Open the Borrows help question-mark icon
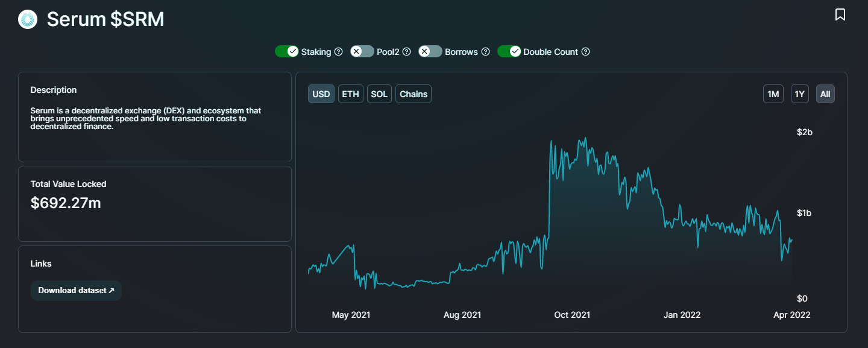Viewport: 868px width, 348px height. 485,52
